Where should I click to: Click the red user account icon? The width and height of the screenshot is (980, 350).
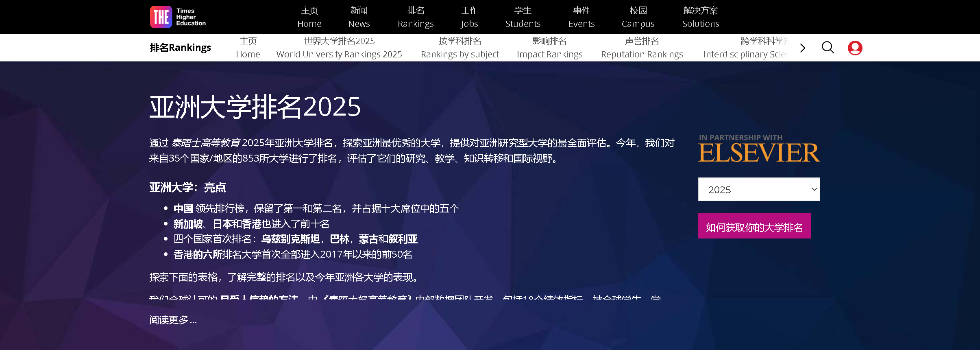855,48
